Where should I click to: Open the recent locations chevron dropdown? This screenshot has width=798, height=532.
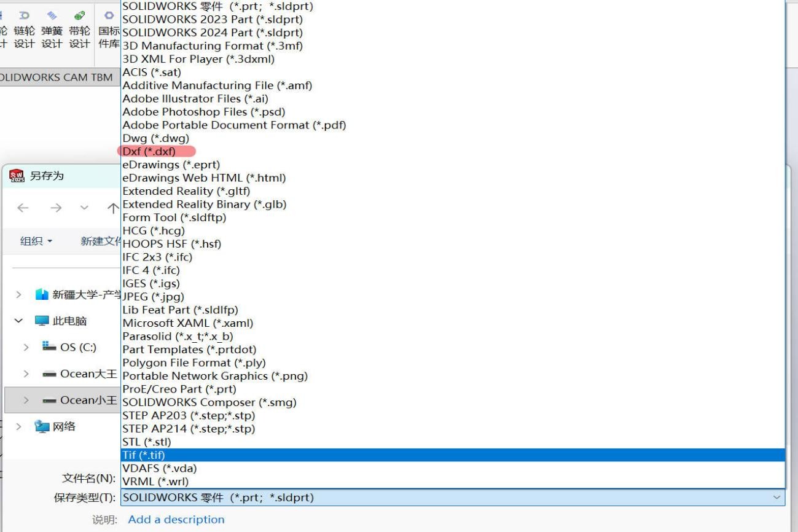click(85, 208)
